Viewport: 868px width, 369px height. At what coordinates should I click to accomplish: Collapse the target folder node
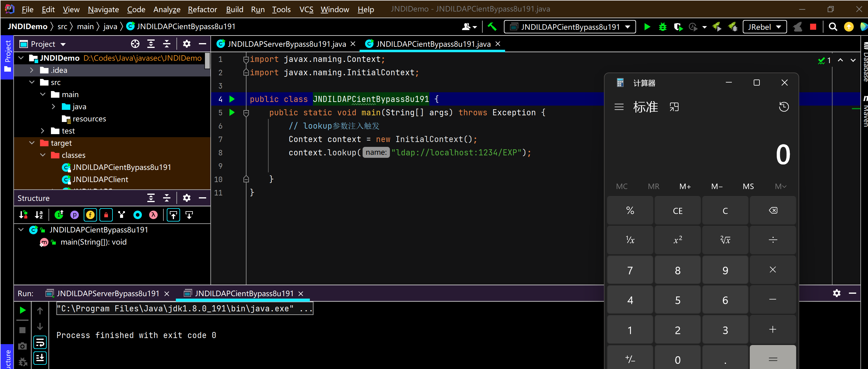pos(32,143)
